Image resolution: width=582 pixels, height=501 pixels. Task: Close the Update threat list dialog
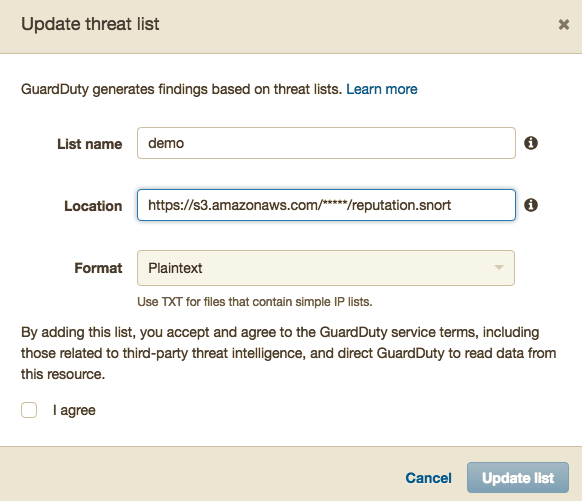563,24
